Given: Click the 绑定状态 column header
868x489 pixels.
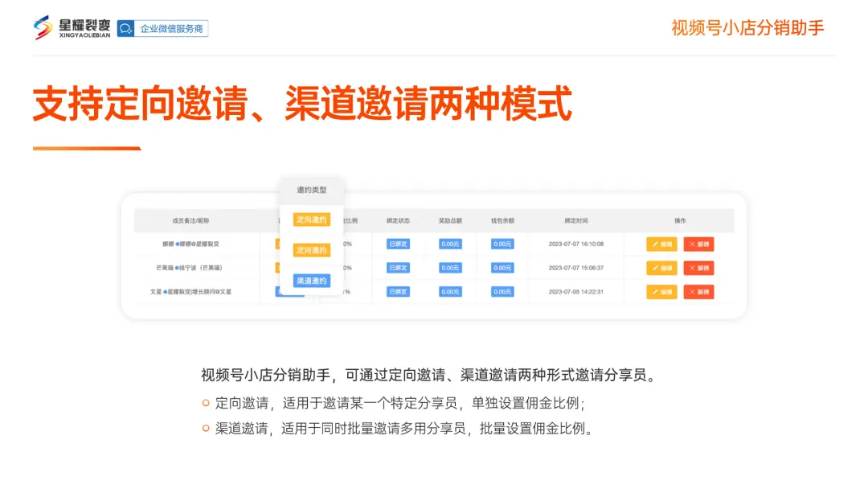Looking at the screenshot, I should [x=398, y=220].
